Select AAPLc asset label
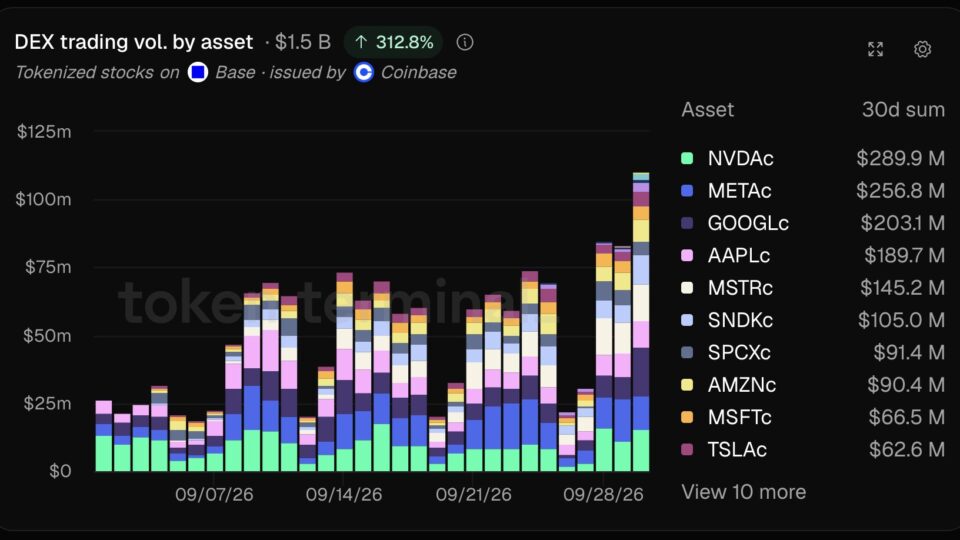The height and width of the screenshot is (540, 960). pyautogui.click(x=738, y=255)
